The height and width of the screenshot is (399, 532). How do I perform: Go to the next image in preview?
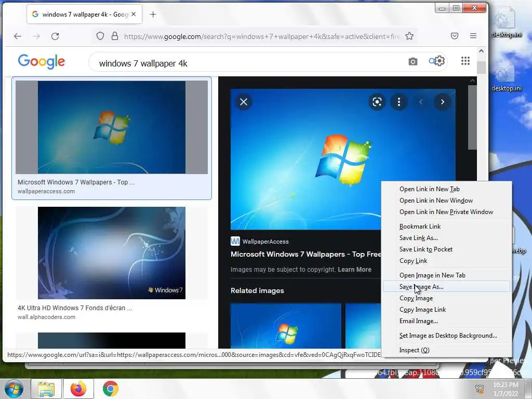click(443, 102)
